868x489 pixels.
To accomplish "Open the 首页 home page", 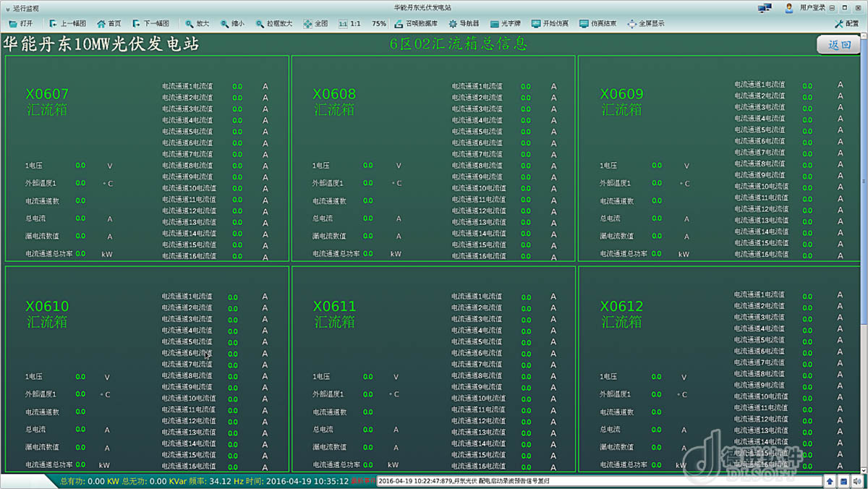I will pyautogui.click(x=109, y=24).
